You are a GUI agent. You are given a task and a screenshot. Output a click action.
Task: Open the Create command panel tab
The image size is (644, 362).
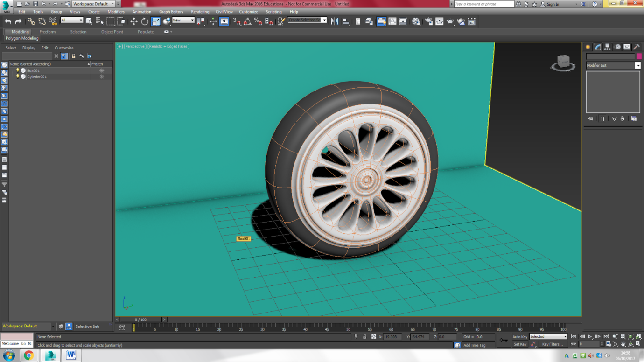(588, 47)
